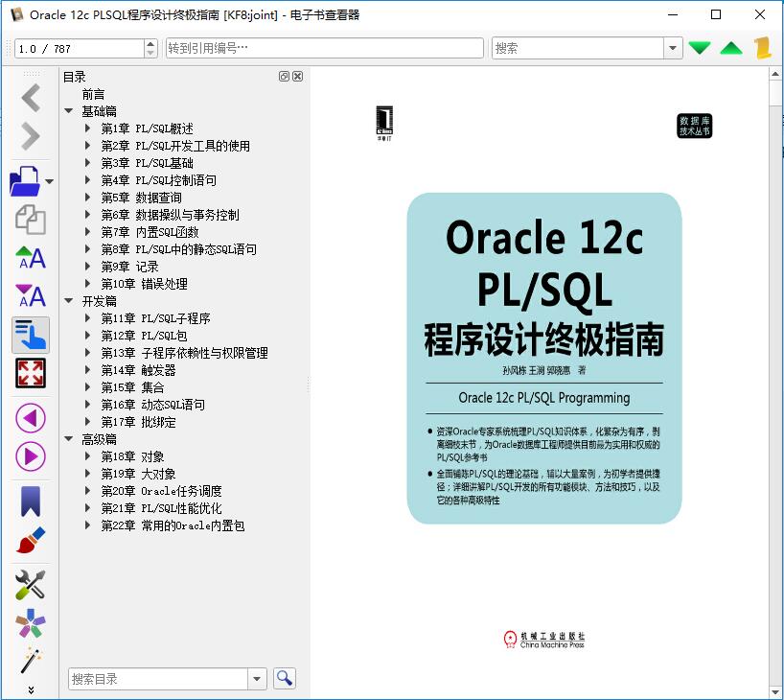Open the 搜索目录 history dropdown
The width and height of the screenshot is (784, 700).
pyautogui.click(x=257, y=679)
